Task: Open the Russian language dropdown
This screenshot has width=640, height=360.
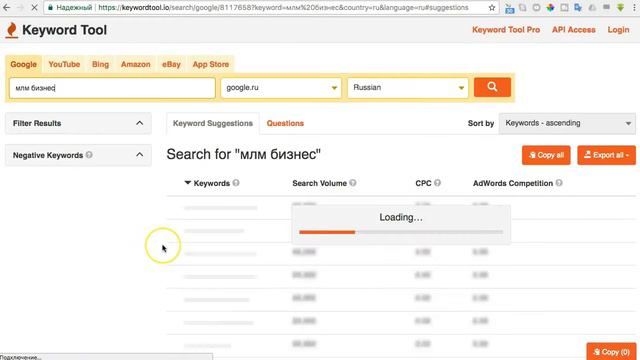Action: pyautogui.click(x=408, y=87)
